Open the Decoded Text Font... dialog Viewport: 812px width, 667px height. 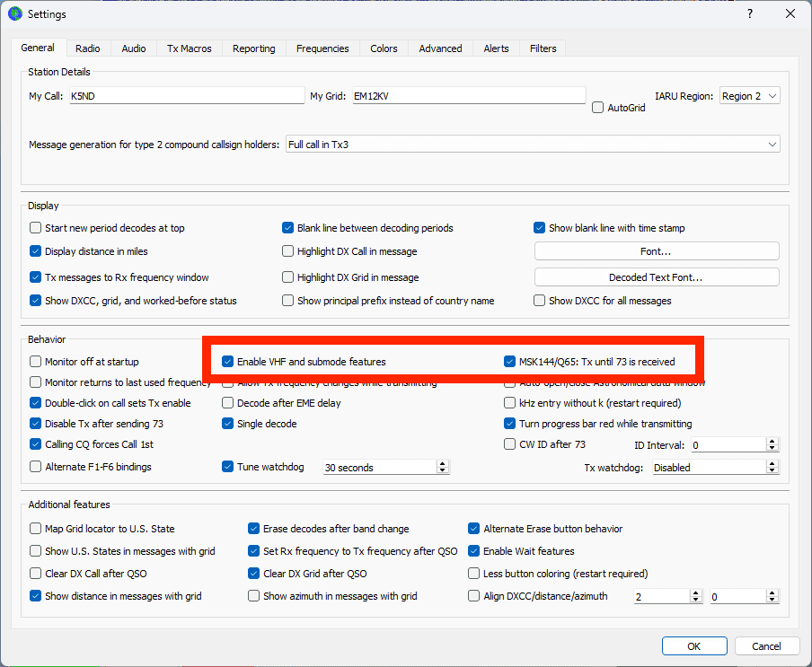(656, 277)
